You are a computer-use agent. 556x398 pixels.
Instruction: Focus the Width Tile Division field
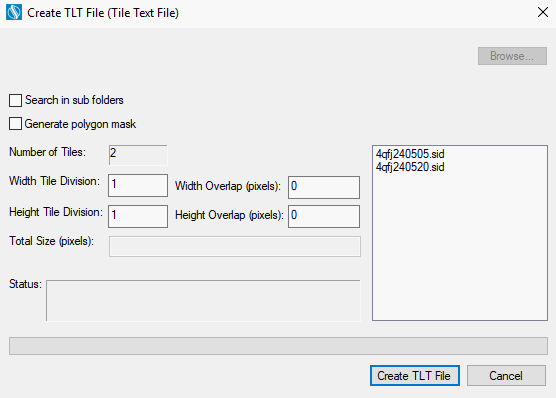click(138, 185)
